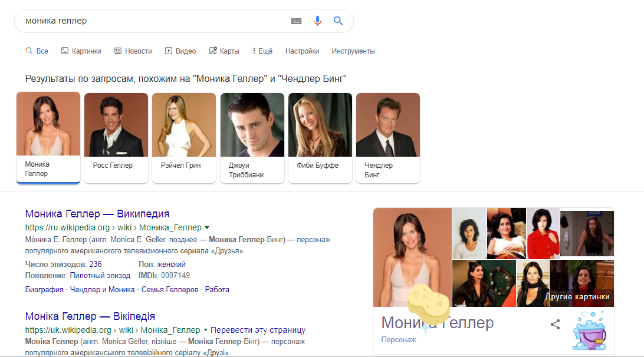Open the Картинки images tab
Viewport: 644px width, 357px height.
click(x=81, y=51)
